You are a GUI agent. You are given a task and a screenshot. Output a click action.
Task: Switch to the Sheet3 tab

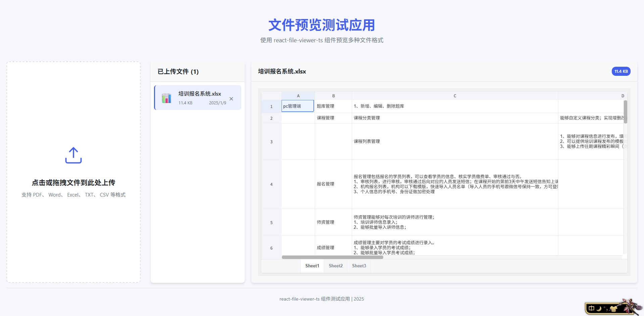coord(358,266)
